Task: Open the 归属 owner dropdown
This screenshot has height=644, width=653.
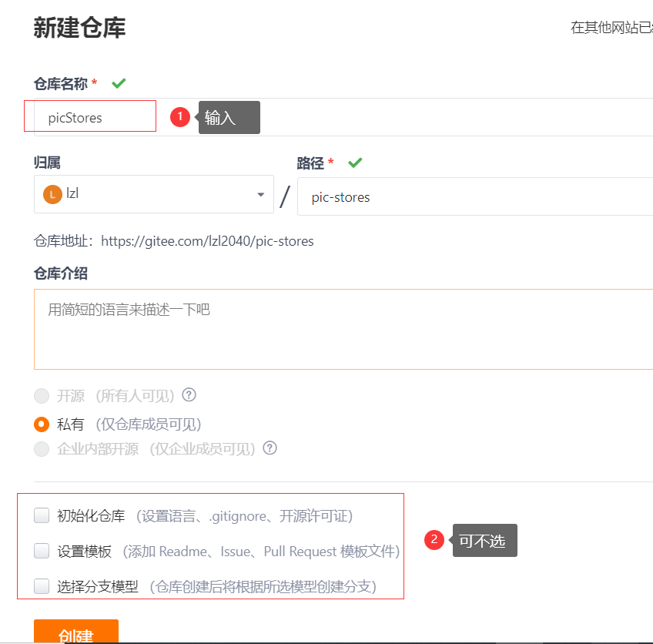Action: 259,195
